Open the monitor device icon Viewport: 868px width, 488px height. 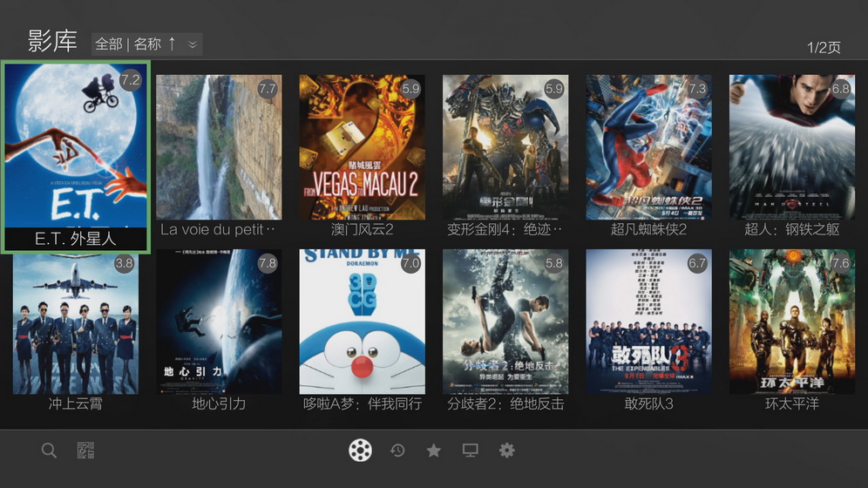click(470, 451)
